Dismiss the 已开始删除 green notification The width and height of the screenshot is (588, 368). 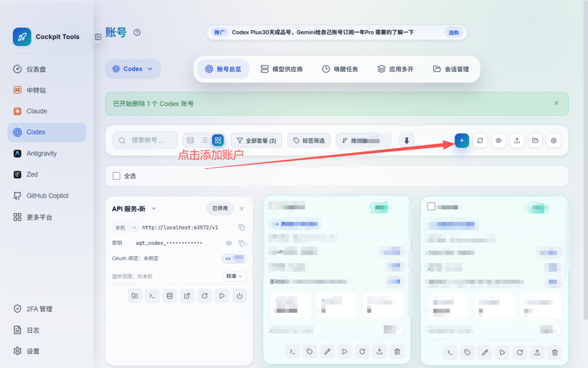coord(556,103)
